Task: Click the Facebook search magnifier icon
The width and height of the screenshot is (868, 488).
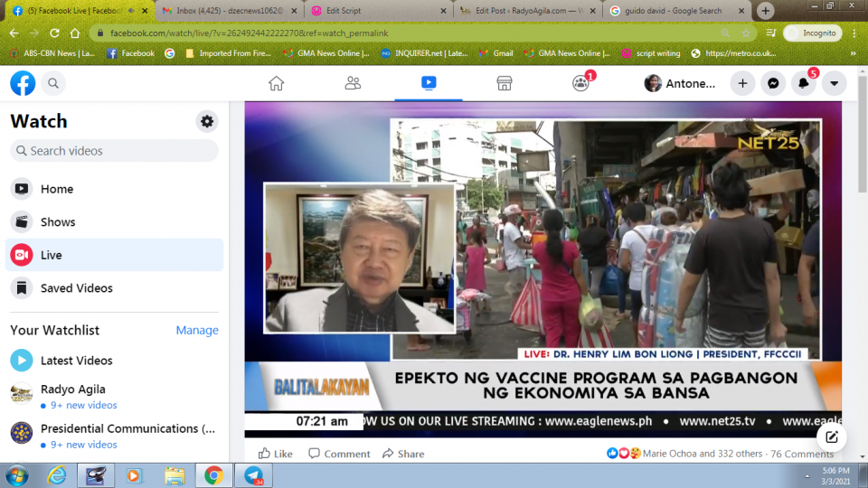Action: click(x=53, y=83)
